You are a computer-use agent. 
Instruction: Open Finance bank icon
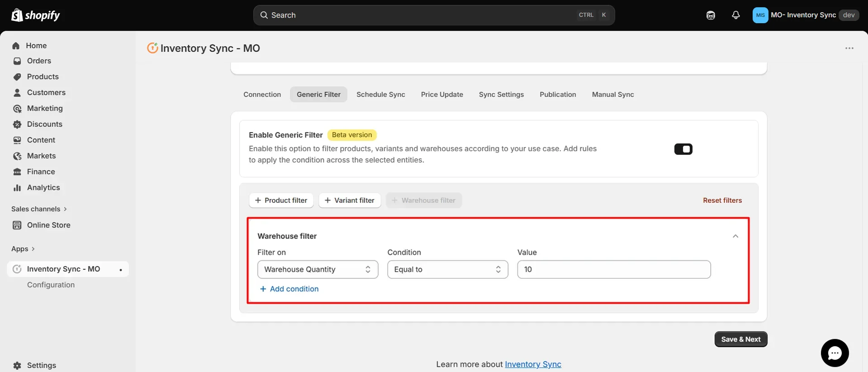point(17,172)
